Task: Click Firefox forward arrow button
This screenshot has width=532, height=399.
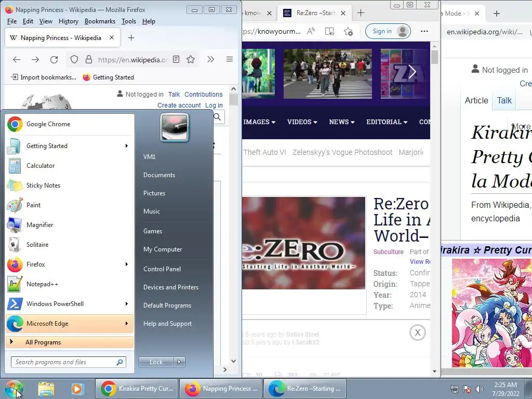Action: 35,60
